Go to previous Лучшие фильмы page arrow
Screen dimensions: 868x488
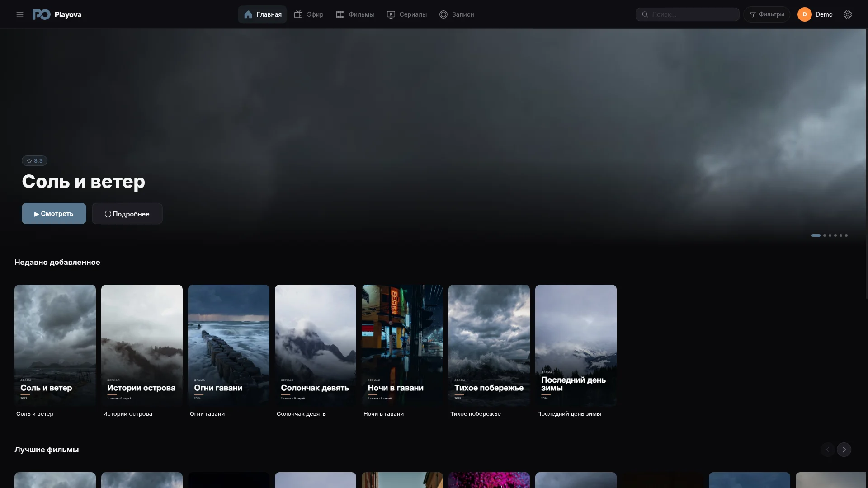(x=828, y=450)
